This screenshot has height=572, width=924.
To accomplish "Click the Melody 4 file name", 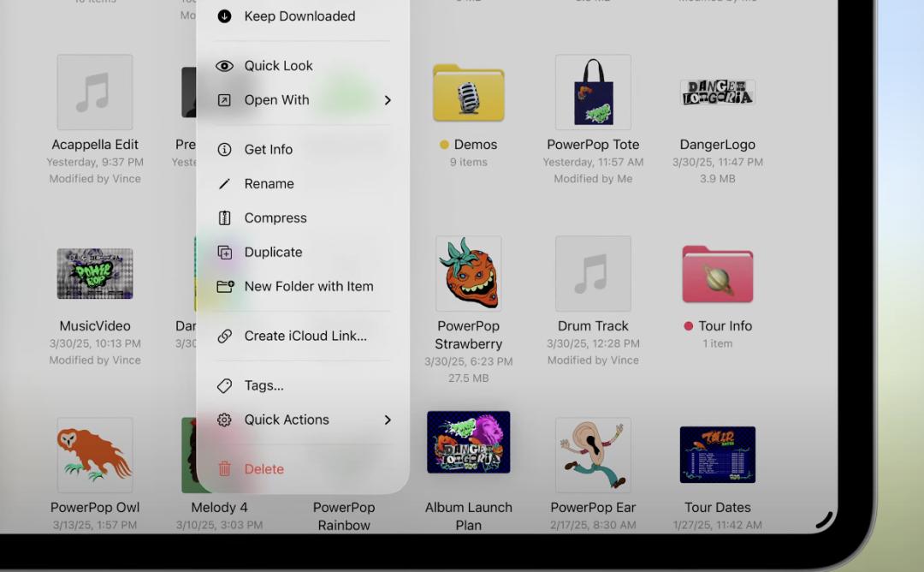I will (x=219, y=507).
